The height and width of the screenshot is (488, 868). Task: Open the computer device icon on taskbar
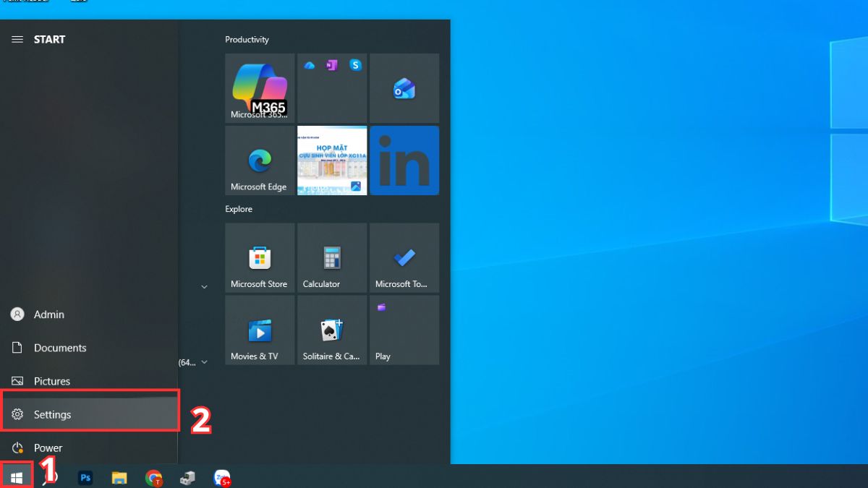pyautogui.click(x=187, y=478)
